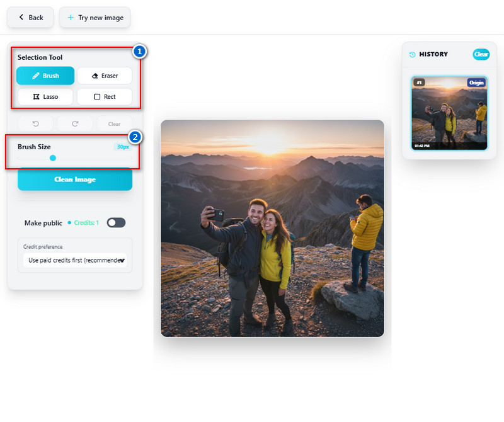Clear the current selection mask
Viewport: 504px width, 422px height.
point(115,123)
